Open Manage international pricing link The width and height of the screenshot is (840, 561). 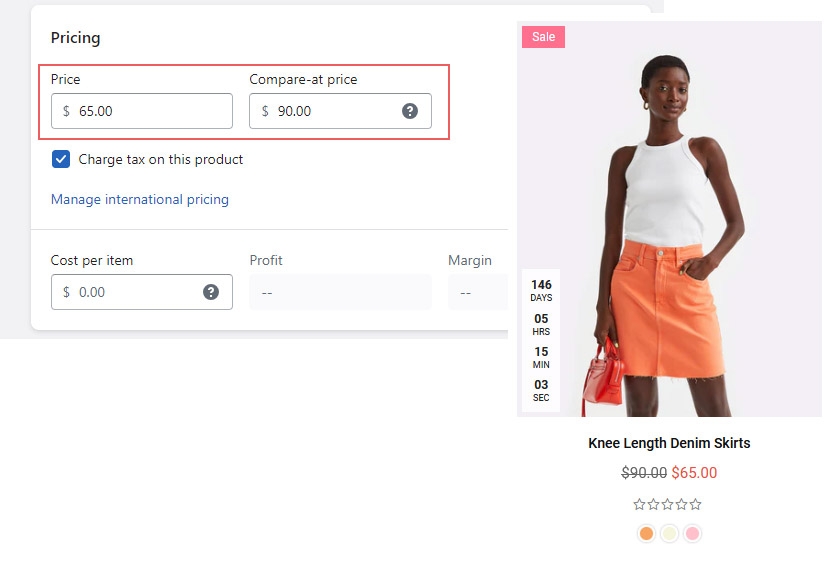click(140, 199)
